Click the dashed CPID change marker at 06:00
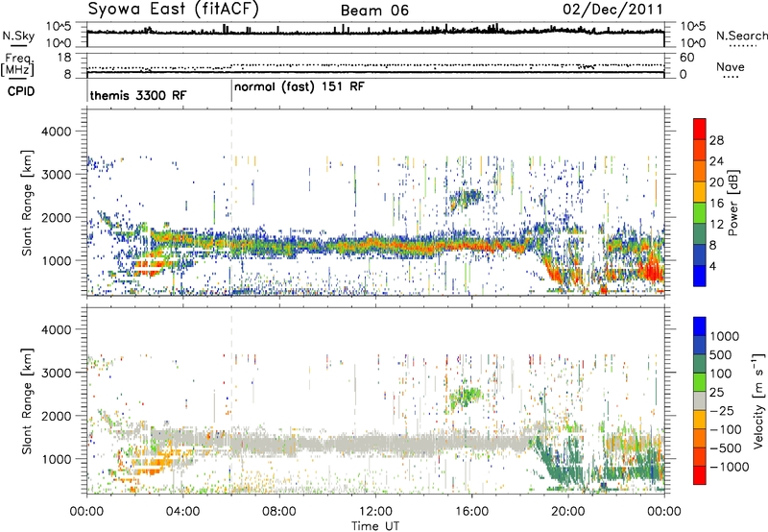This screenshot has height=532, width=768. point(231,202)
